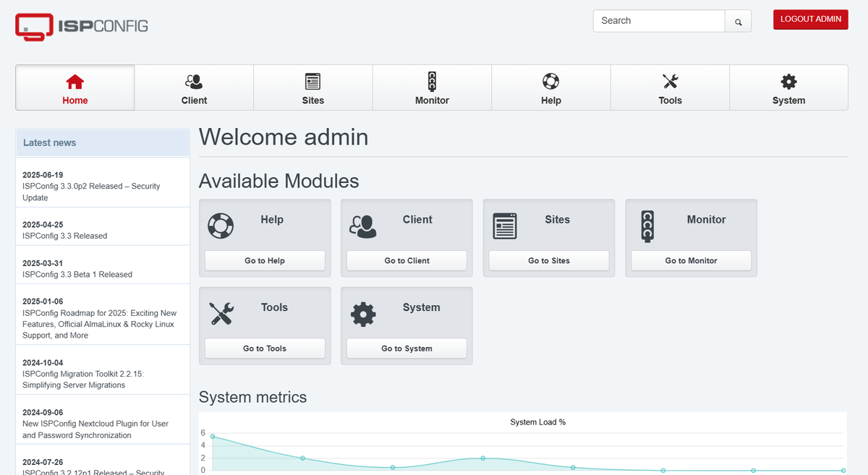Click the System metrics heading

coord(253,397)
